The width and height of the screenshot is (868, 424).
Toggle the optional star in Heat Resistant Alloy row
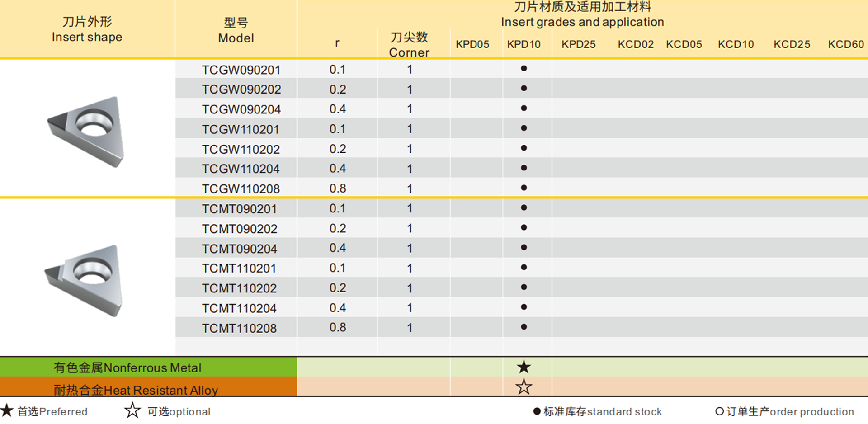tap(524, 387)
